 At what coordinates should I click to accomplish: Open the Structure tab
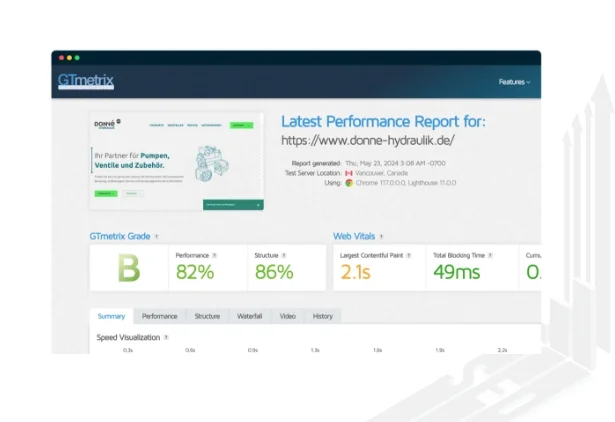(x=207, y=316)
